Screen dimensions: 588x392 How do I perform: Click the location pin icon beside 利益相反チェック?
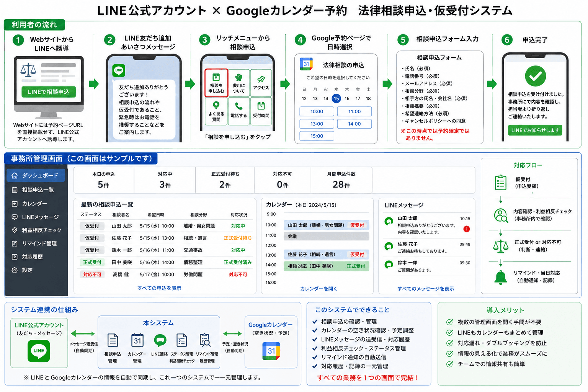click(15, 230)
